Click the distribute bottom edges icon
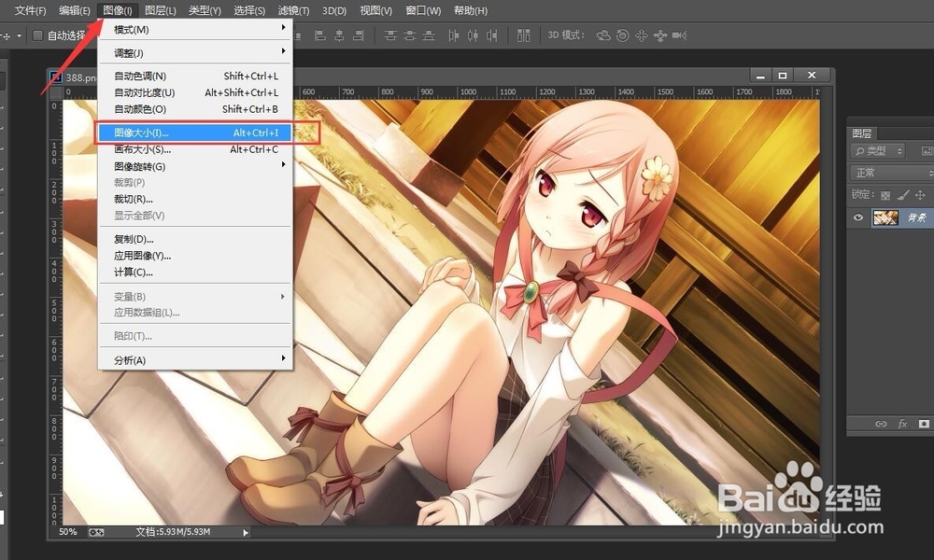 point(429,35)
